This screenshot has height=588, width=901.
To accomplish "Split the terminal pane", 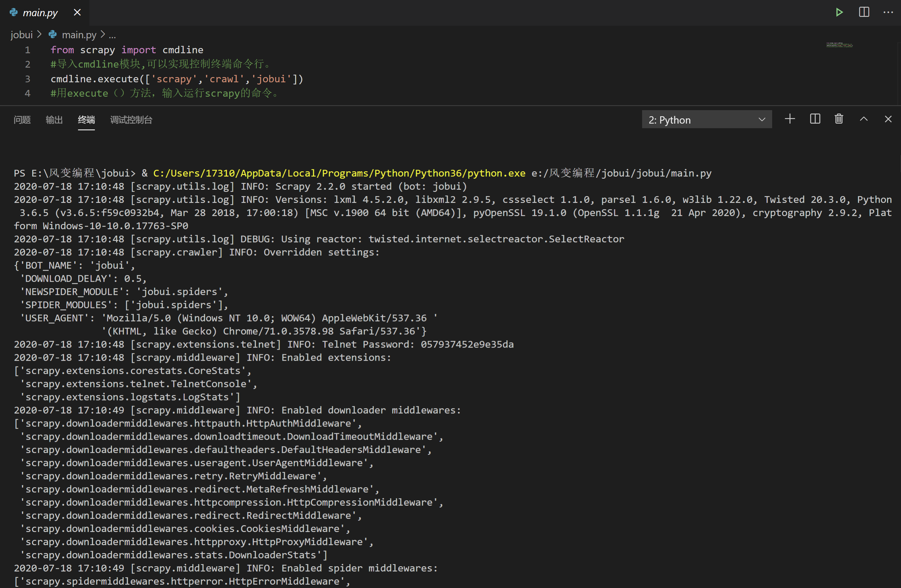I will point(815,119).
